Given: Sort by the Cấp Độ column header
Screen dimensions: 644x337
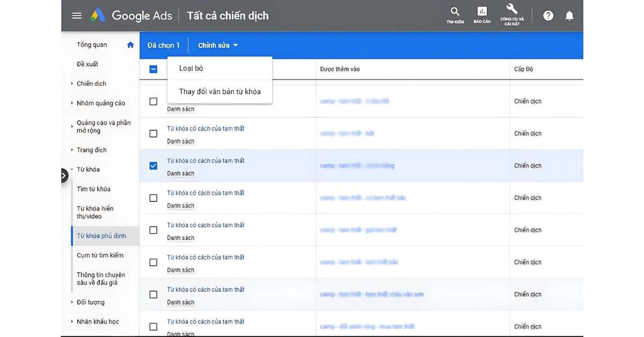Looking at the screenshot, I should tap(523, 69).
